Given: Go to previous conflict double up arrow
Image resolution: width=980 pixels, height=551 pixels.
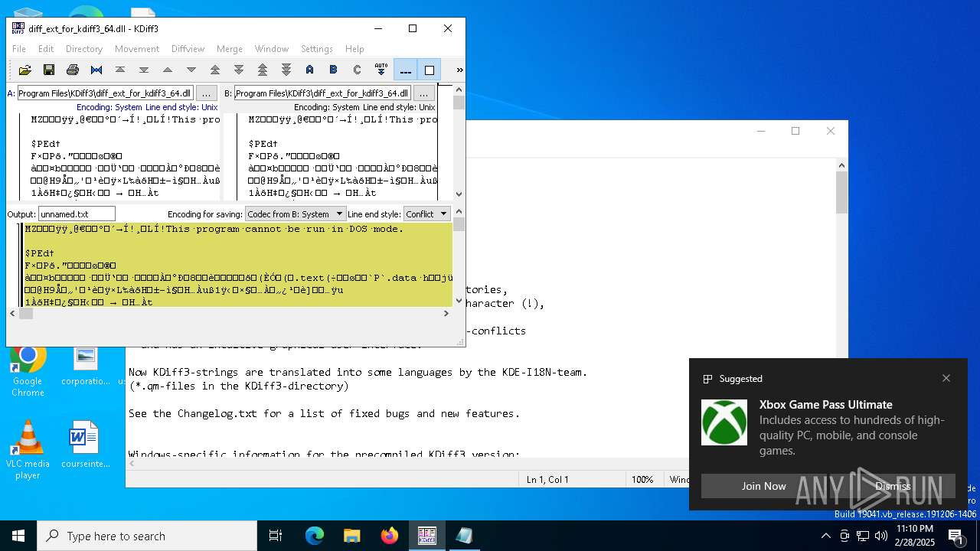Looking at the screenshot, I should click(215, 70).
